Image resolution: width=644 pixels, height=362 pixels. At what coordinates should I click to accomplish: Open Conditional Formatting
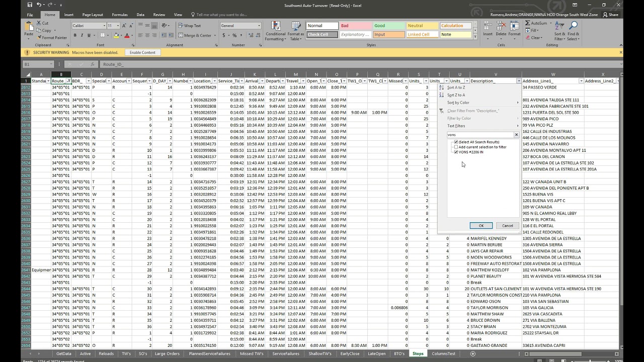[x=275, y=31]
